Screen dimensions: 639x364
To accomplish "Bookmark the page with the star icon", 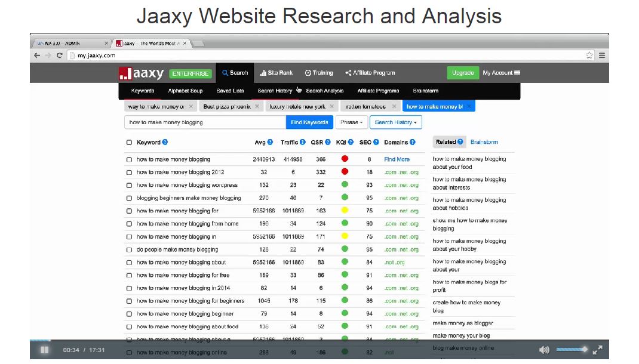I will pos(589,55).
